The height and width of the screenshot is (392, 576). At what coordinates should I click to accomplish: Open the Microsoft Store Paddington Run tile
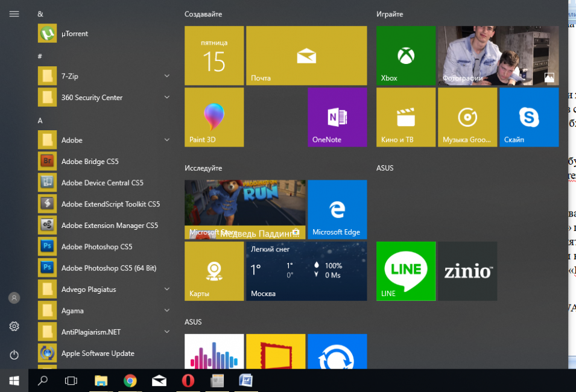245,209
